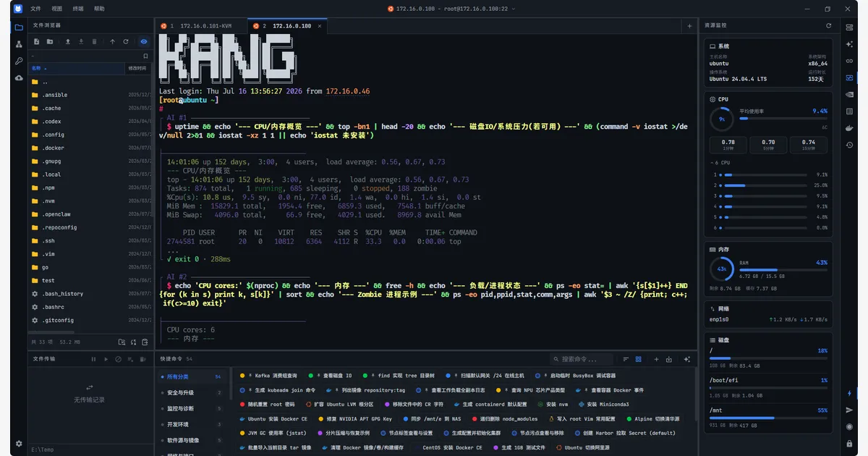Click the /mnt disk usage bar
868x456 pixels.
(x=768, y=418)
